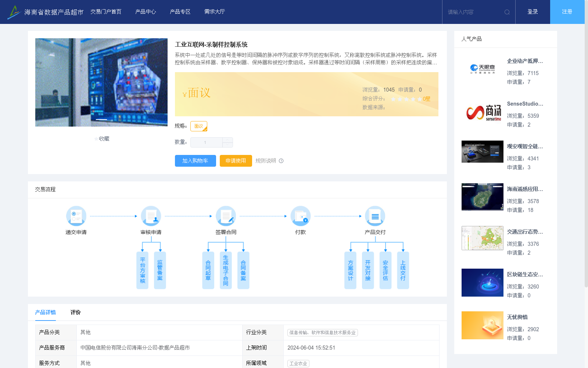588x368 pixels.
Task: Click the search magnifier icon
Action: tap(507, 12)
